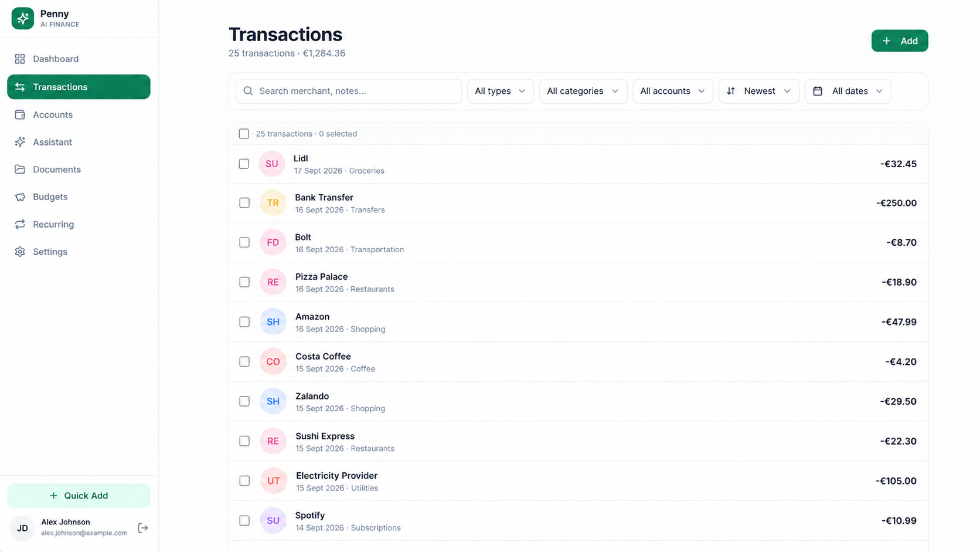980x552 pixels.
Task: Click the SU avatar of Spotify
Action: [273, 520]
